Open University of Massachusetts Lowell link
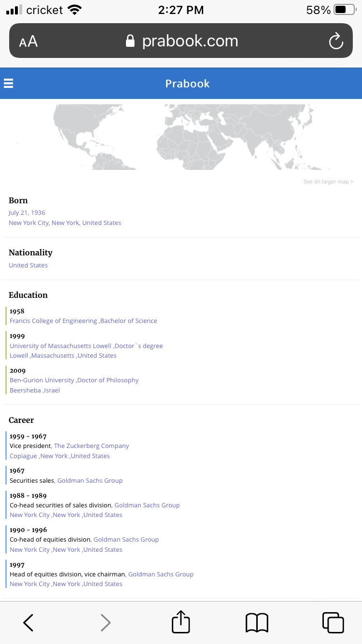The width and height of the screenshot is (362, 644). [61, 346]
